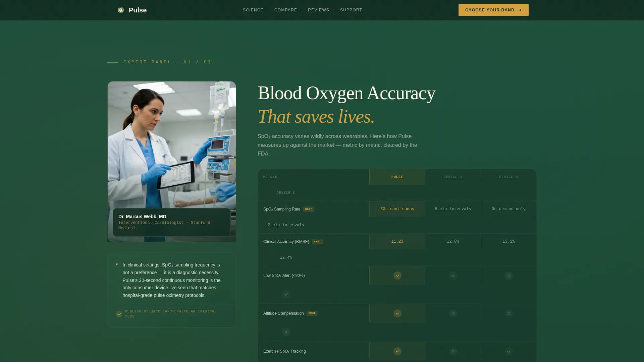Click the SpO₂ Sampling Rate row label
The height and width of the screenshot is (362, 644).
tap(282, 209)
